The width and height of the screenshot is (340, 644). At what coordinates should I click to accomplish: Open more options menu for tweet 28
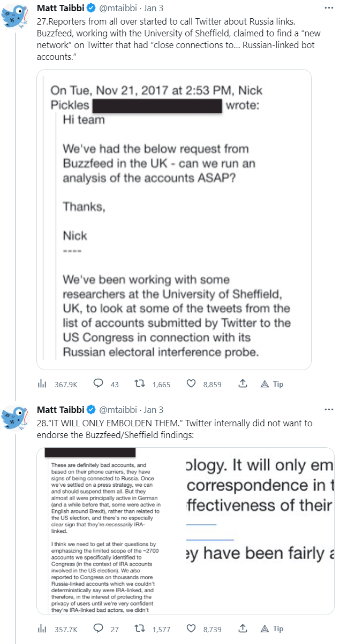point(329,410)
